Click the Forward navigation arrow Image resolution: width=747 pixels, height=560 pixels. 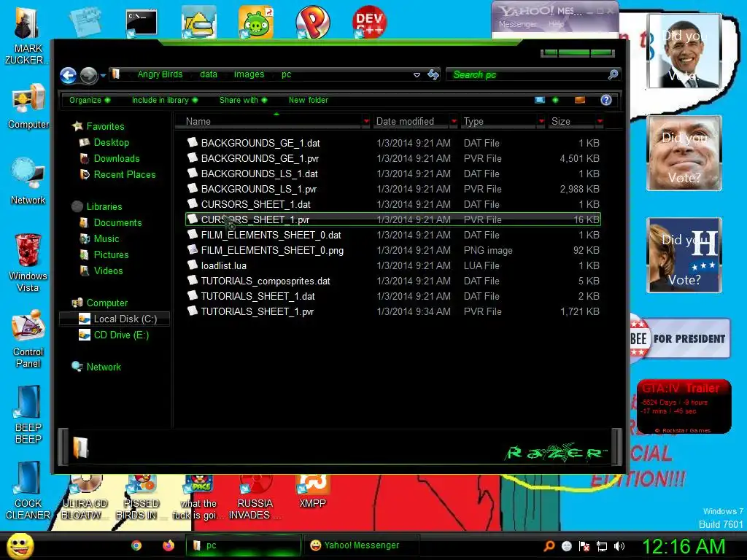[x=88, y=75]
